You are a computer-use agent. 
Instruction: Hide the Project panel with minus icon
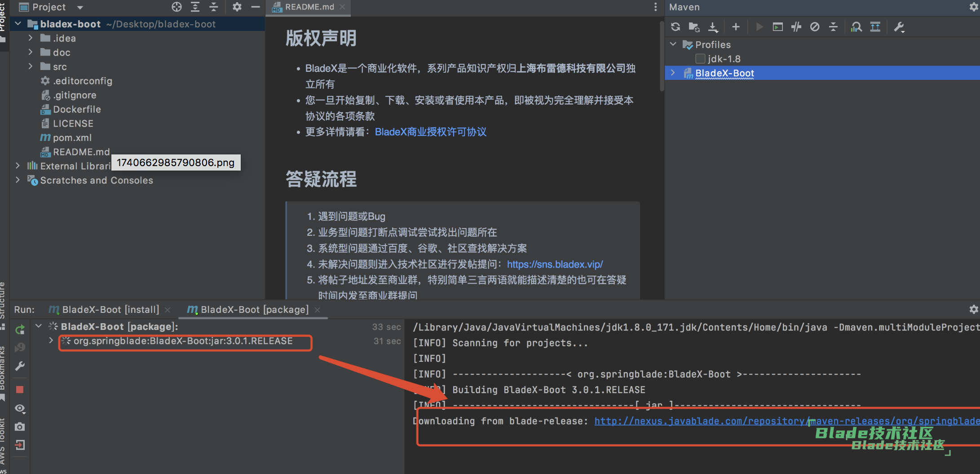(x=256, y=7)
